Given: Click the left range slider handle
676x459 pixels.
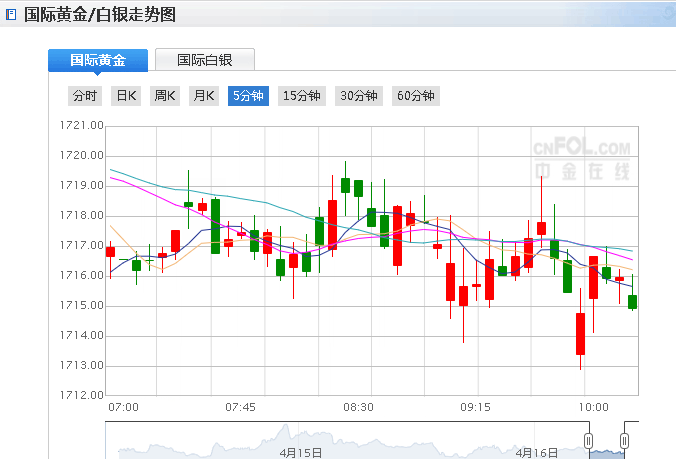Looking at the screenshot, I should point(589,440).
